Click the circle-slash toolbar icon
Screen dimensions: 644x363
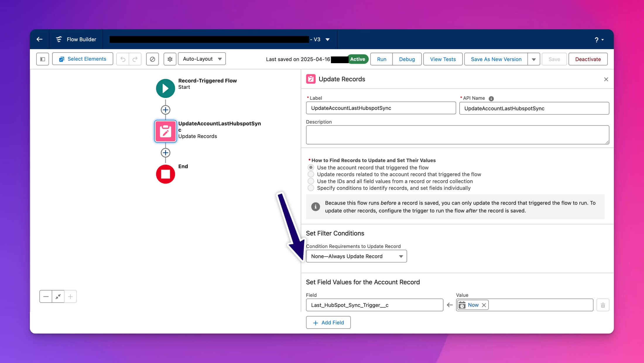coord(153,59)
